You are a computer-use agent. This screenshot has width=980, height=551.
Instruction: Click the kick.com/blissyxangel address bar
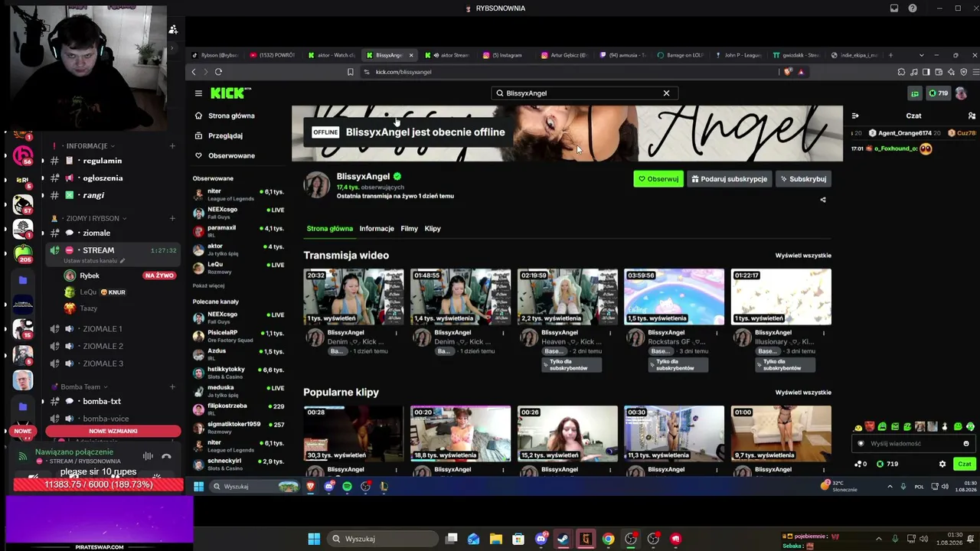point(570,72)
